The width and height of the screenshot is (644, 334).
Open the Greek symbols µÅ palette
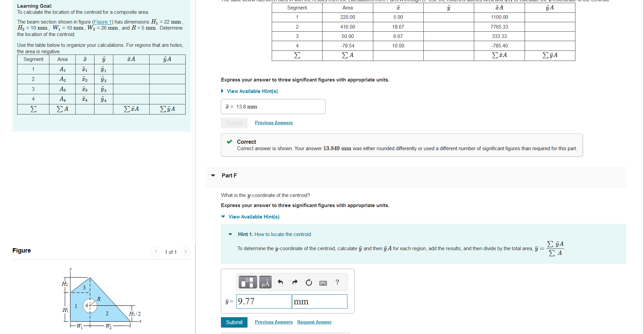pos(265,282)
